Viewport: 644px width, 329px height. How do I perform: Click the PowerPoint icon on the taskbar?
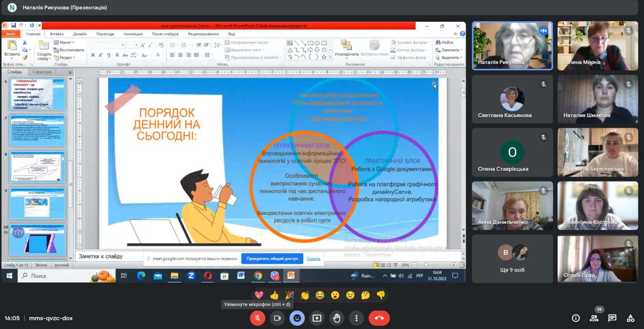291,276
